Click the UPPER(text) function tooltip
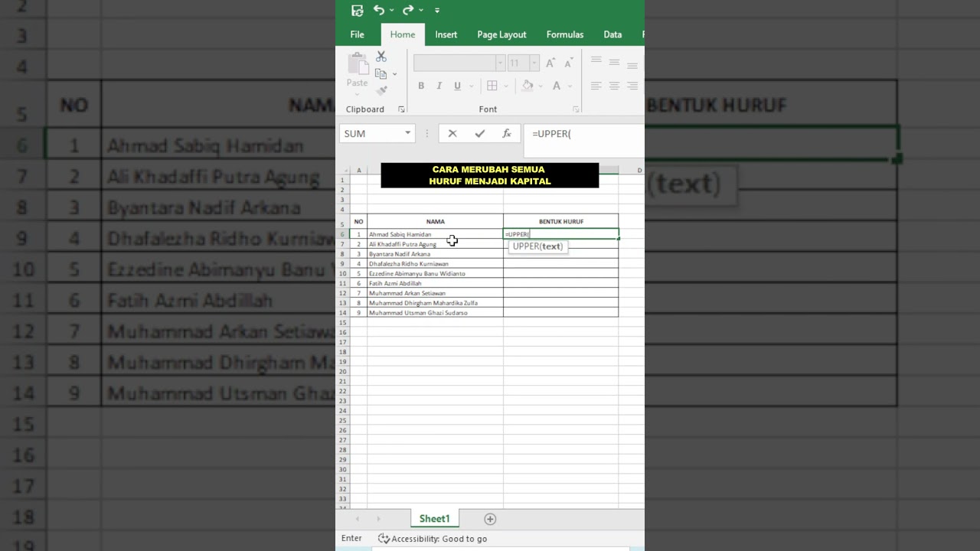The width and height of the screenshot is (980, 551). [x=538, y=246]
